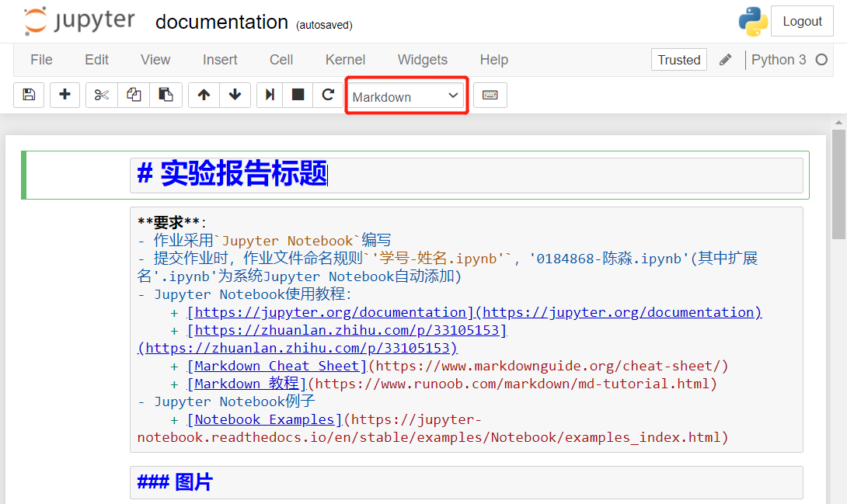Open the Cell menu
This screenshot has width=847, height=504.
tap(281, 60)
